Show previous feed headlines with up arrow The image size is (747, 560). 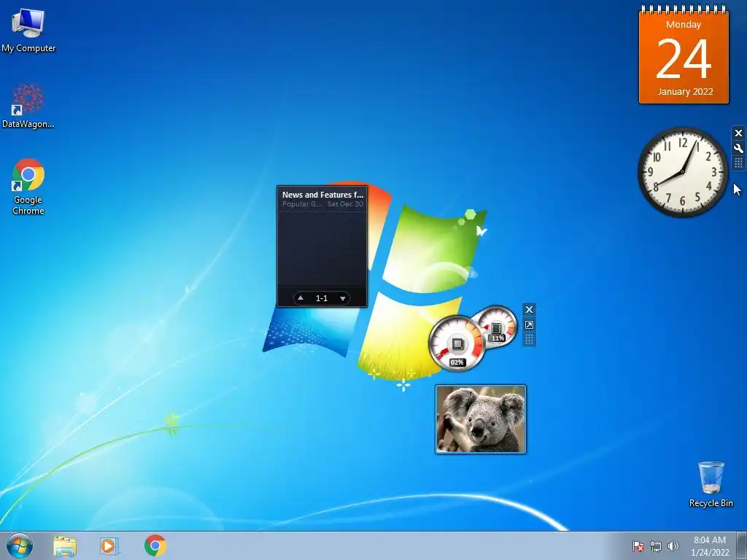(x=301, y=298)
